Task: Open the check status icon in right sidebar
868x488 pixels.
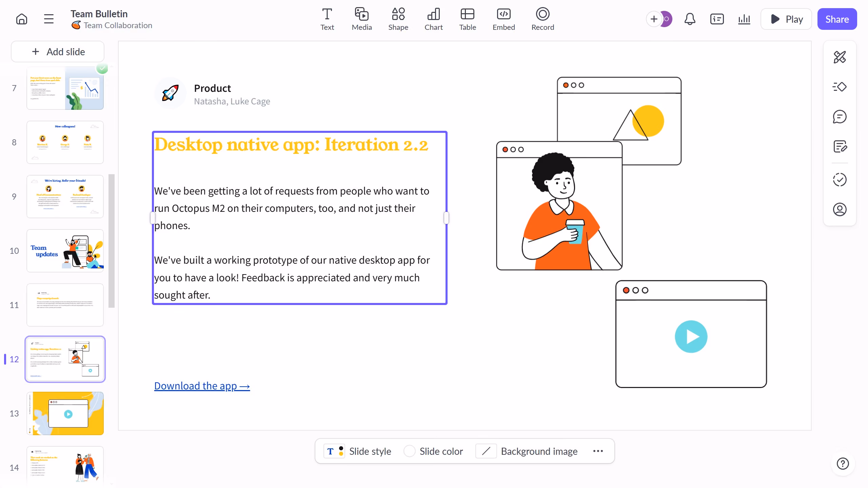Action: pyautogui.click(x=840, y=180)
